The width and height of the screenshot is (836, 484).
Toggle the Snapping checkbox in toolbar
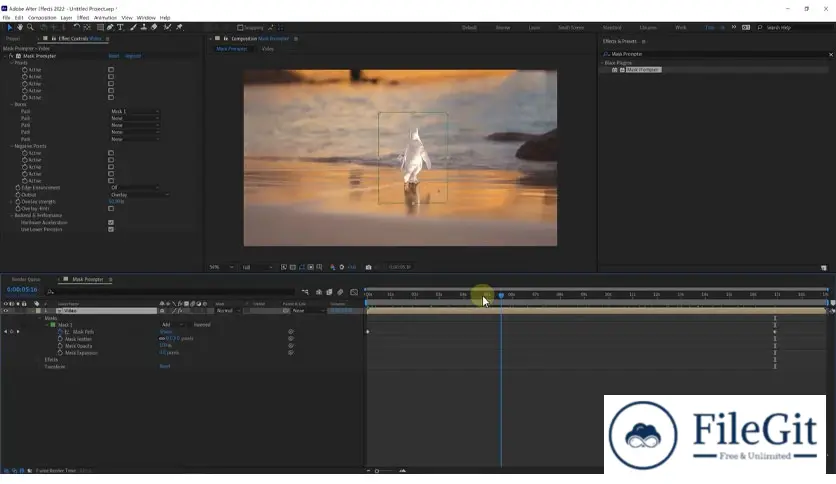(x=240, y=28)
